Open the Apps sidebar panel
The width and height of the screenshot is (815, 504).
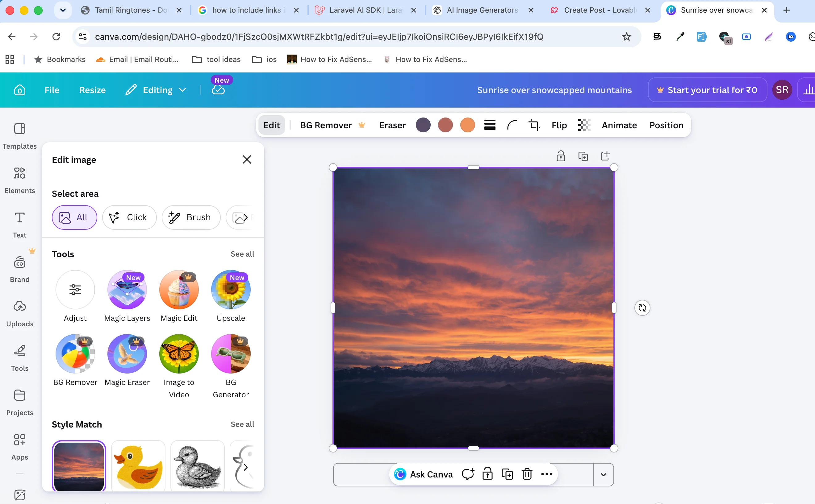point(20,447)
